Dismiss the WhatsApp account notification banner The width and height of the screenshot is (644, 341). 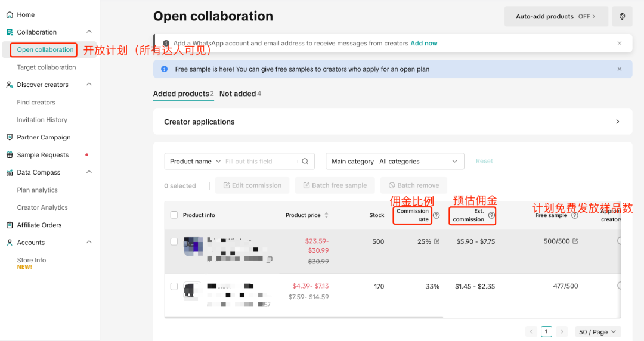pyautogui.click(x=620, y=44)
